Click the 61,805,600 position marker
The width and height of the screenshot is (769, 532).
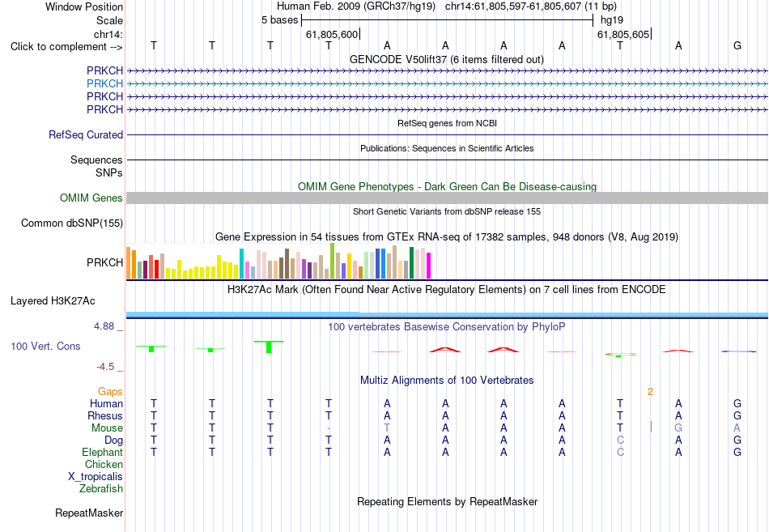[x=332, y=34]
